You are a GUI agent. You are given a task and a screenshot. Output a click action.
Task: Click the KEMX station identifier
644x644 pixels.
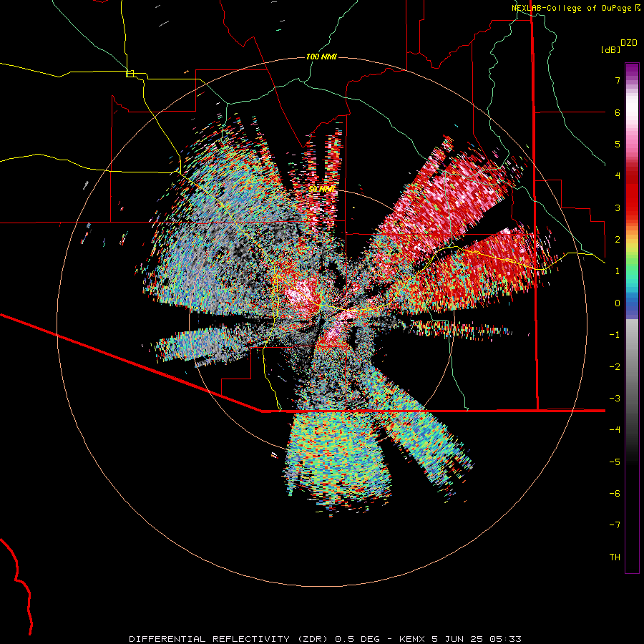point(414,639)
